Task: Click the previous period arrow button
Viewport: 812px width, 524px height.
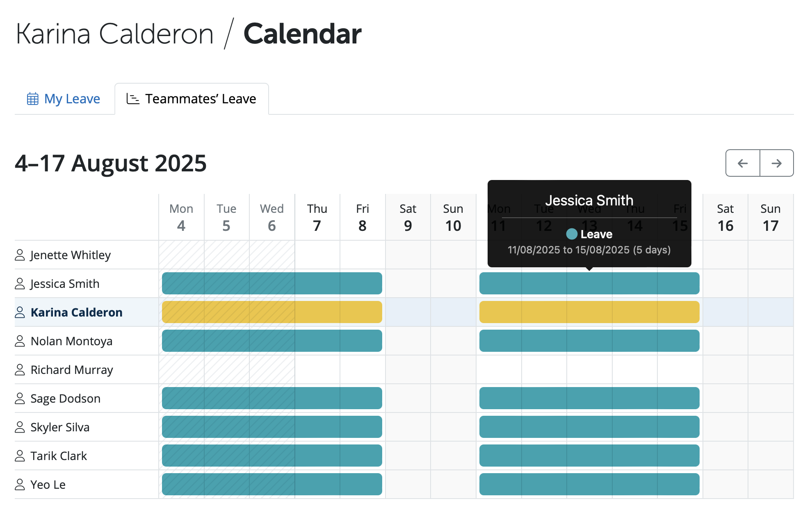Action: (x=742, y=163)
